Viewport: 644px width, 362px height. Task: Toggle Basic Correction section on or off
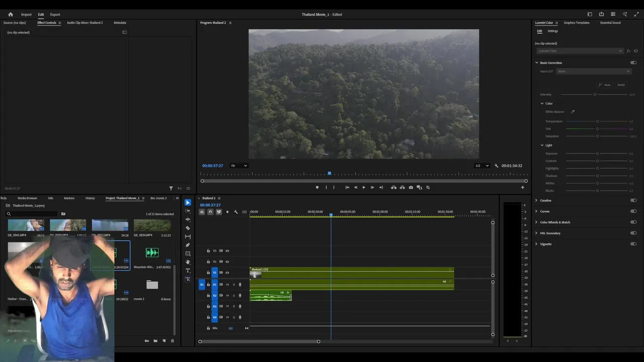pos(633,63)
